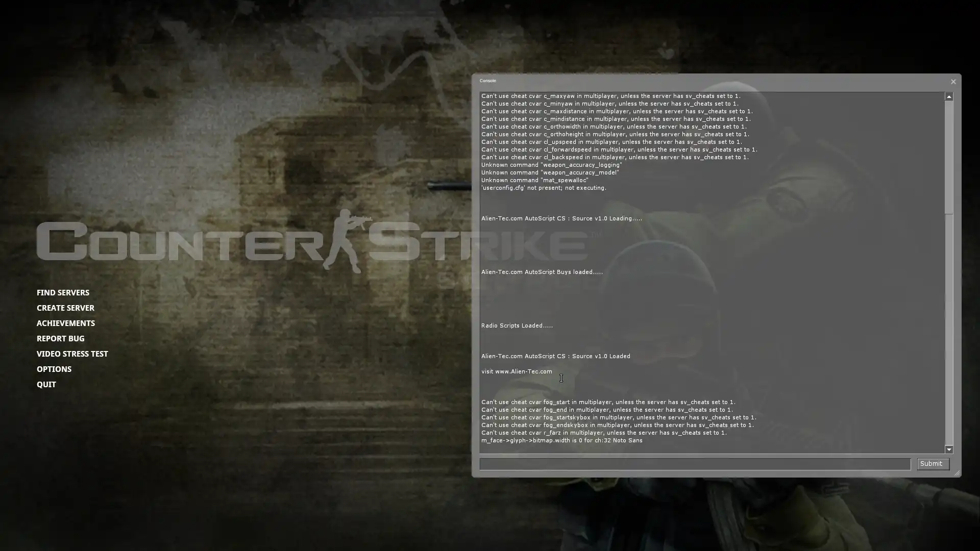Viewport: 980px width, 551px height.
Task: Scroll down in console log
Action: [949, 449]
